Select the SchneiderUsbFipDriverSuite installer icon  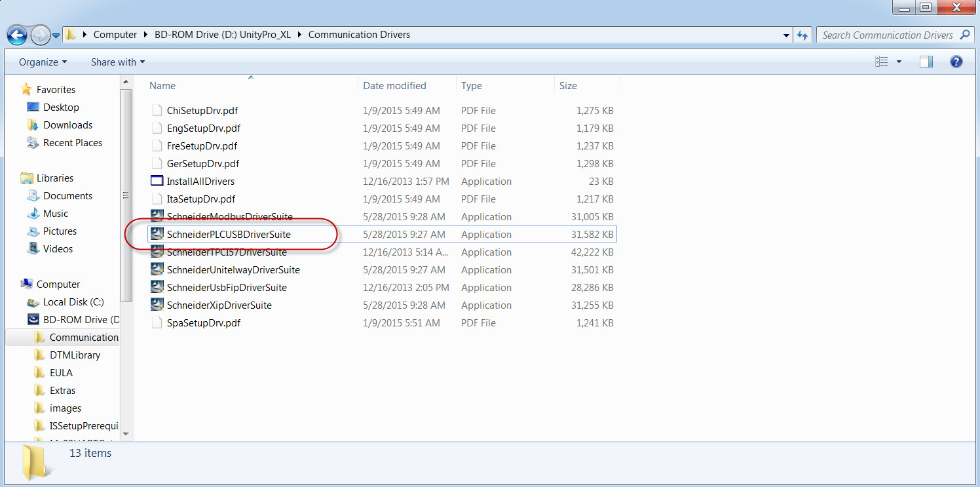[x=157, y=287]
